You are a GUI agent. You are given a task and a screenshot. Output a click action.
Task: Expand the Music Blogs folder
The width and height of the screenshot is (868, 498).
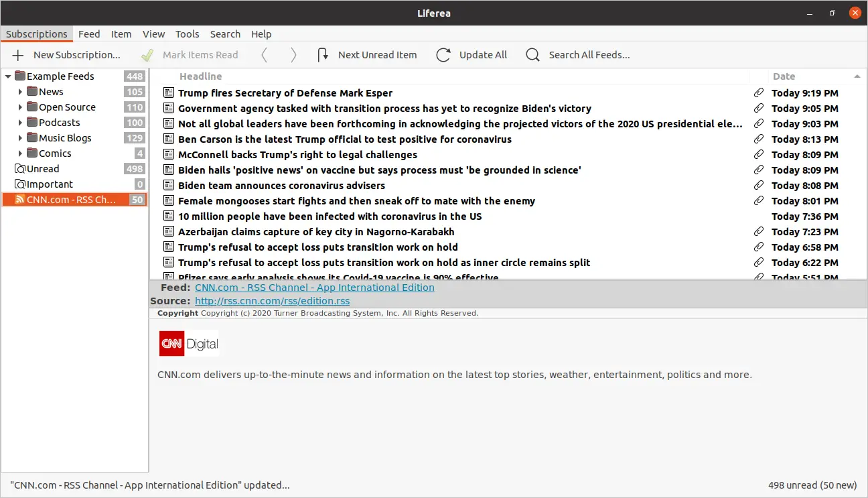pyautogui.click(x=20, y=138)
